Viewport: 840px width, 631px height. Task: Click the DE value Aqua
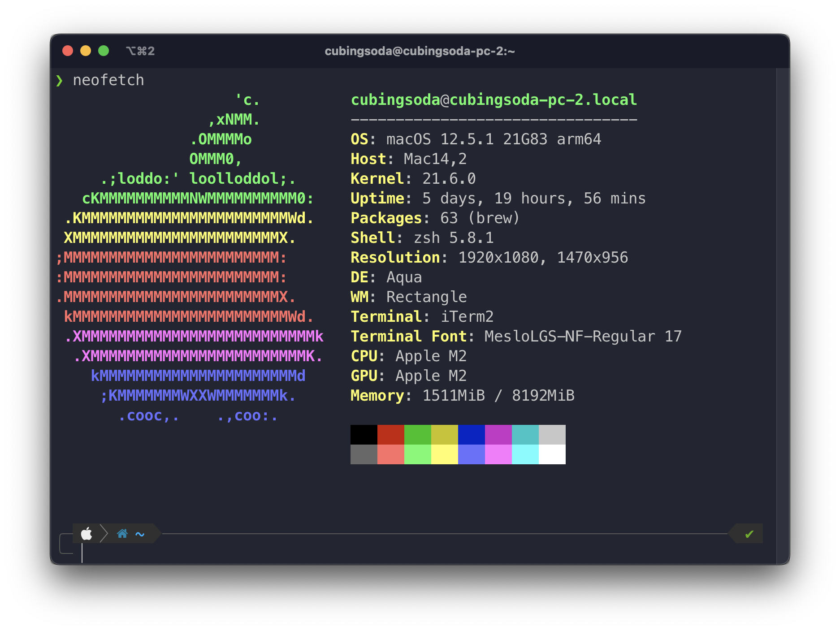[404, 277]
